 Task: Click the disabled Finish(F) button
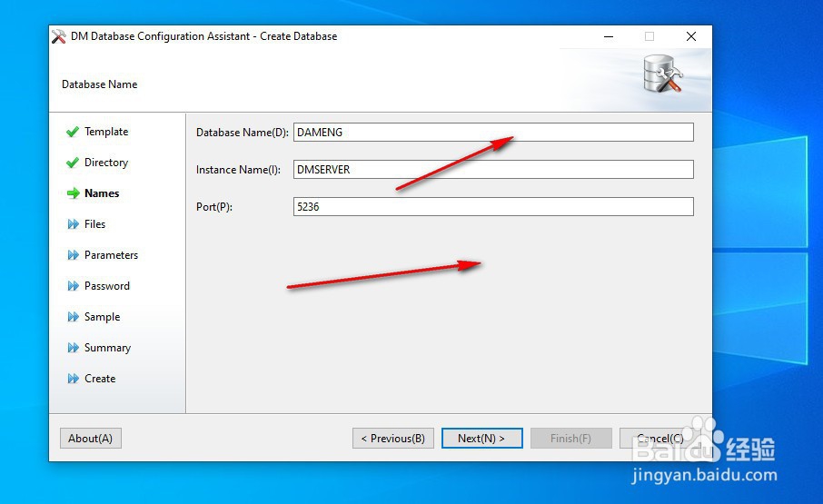[571, 439]
